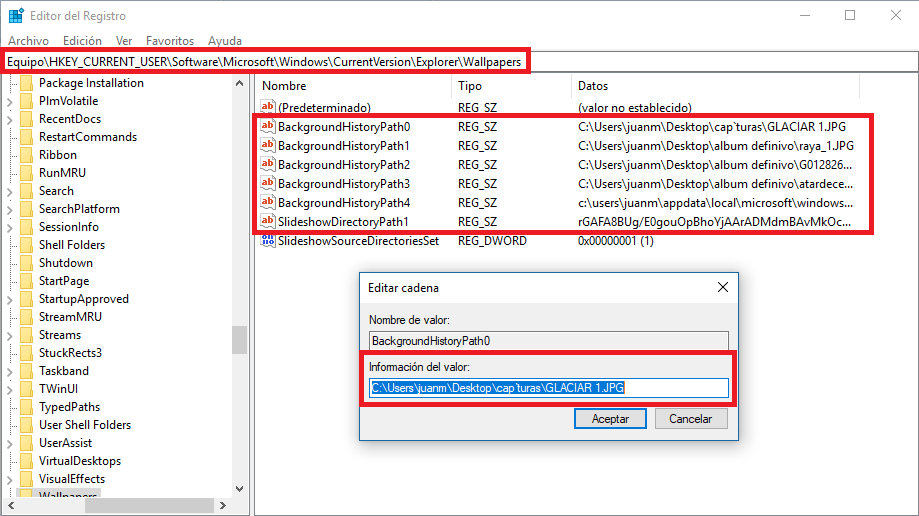Image resolution: width=919 pixels, height=516 pixels.
Task: Click the PlmVolatile folder icon
Action: (x=26, y=101)
